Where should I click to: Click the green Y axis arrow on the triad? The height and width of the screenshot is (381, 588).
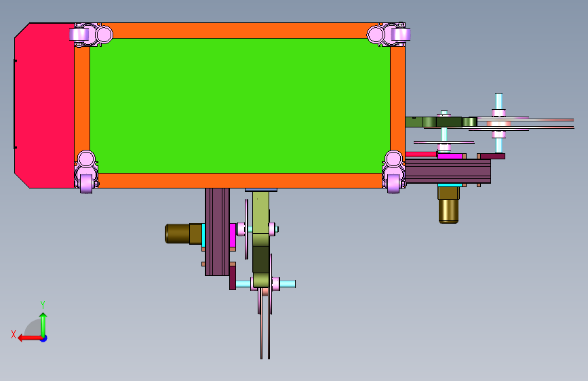click(43, 323)
